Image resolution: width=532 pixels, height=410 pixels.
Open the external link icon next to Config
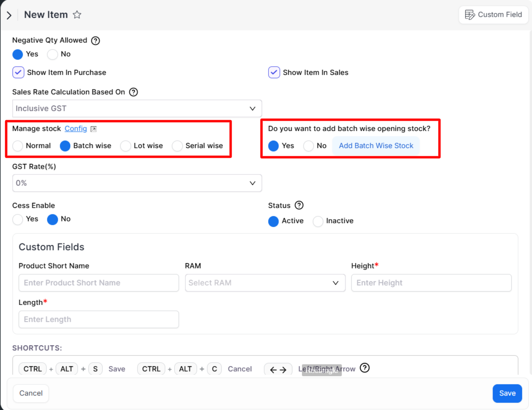pyautogui.click(x=93, y=129)
